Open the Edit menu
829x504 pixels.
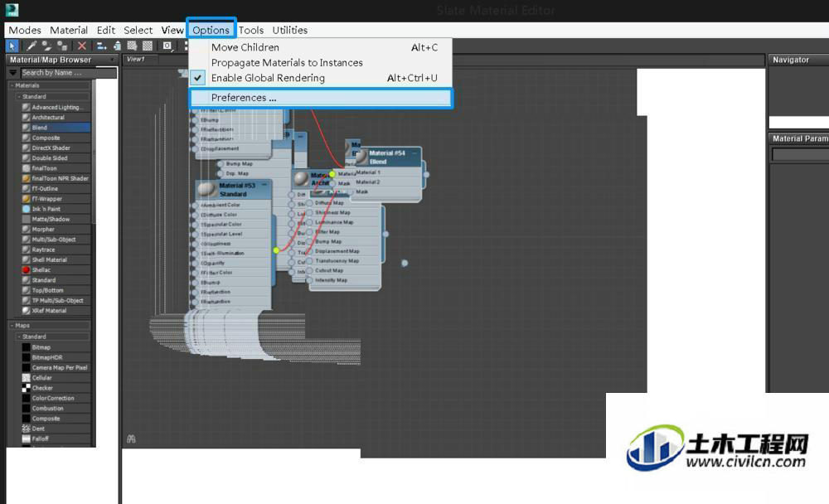106,30
